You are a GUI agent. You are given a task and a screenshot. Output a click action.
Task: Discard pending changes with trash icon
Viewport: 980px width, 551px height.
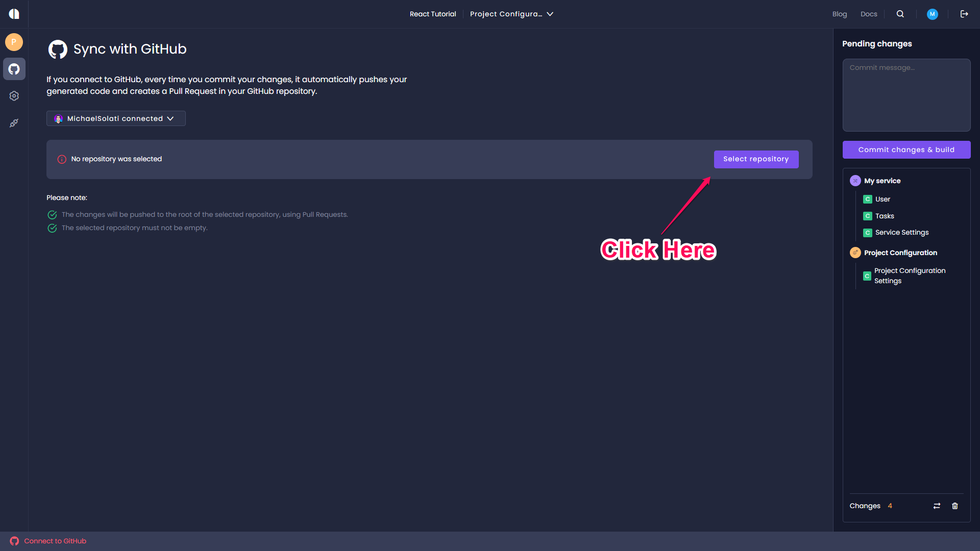click(x=955, y=506)
